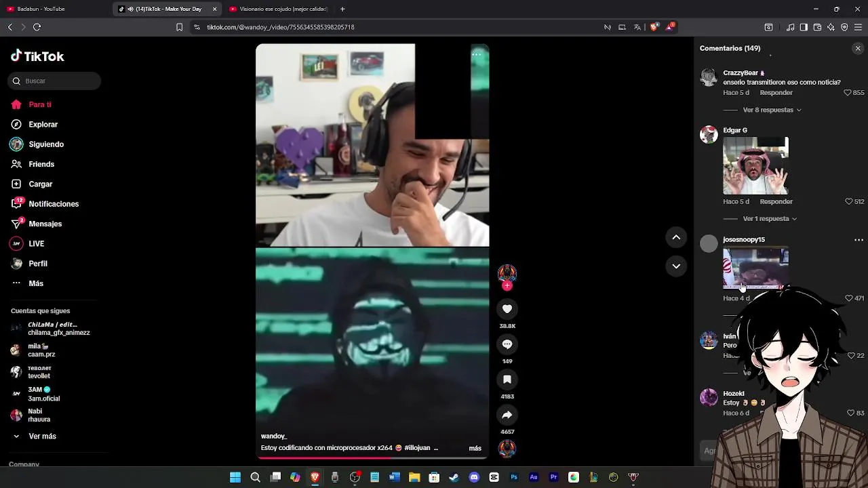Click Responder under Edgar G's comment
This screenshot has height=488, width=868.
click(776, 201)
